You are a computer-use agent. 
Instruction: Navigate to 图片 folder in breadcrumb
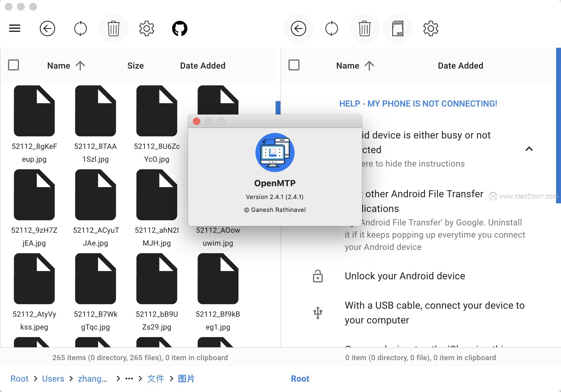pyautogui.click(x=186, y=379)
